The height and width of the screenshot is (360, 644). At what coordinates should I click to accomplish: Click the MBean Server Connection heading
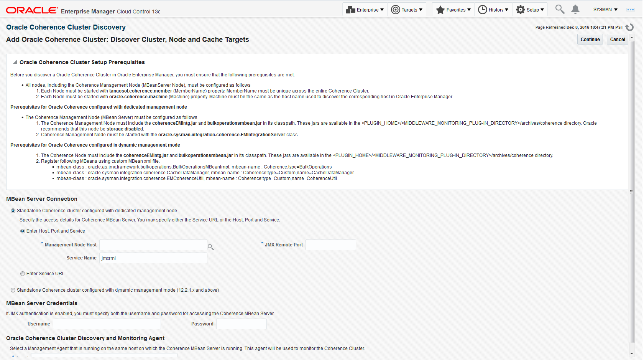(x=42, y=199)
